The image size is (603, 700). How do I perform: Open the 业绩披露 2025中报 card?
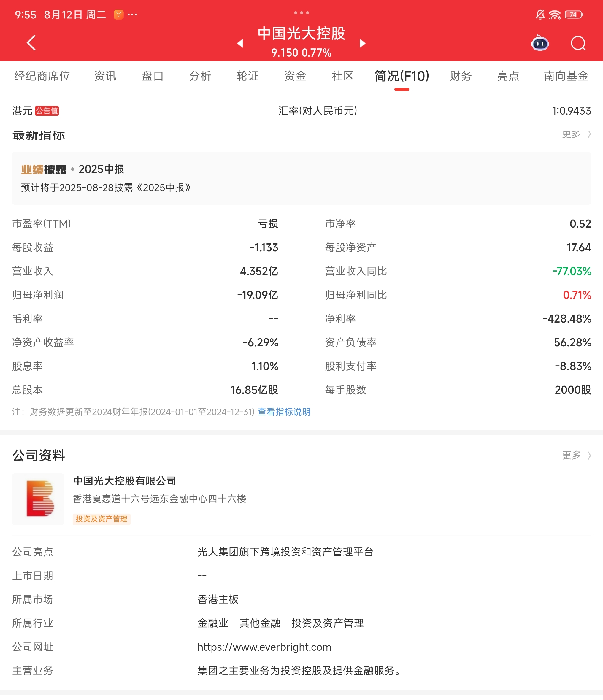(x=301, y=178)
